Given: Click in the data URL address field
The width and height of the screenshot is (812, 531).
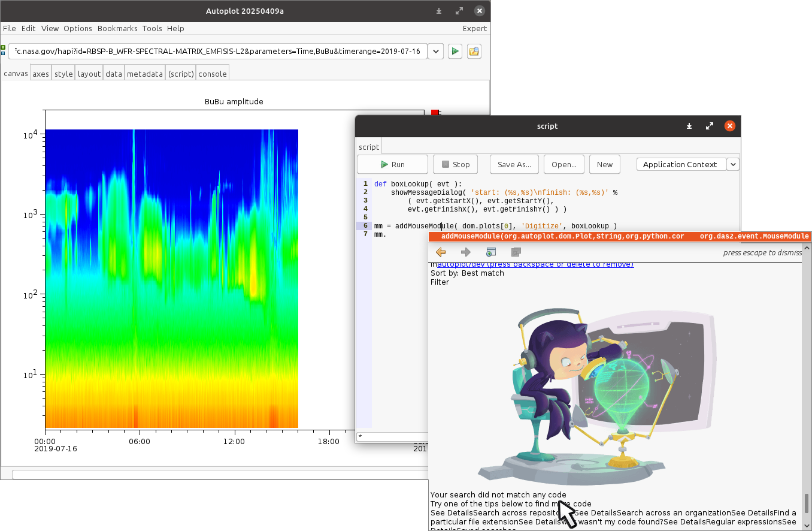Looking at the screenshot, I should [218, 51].
